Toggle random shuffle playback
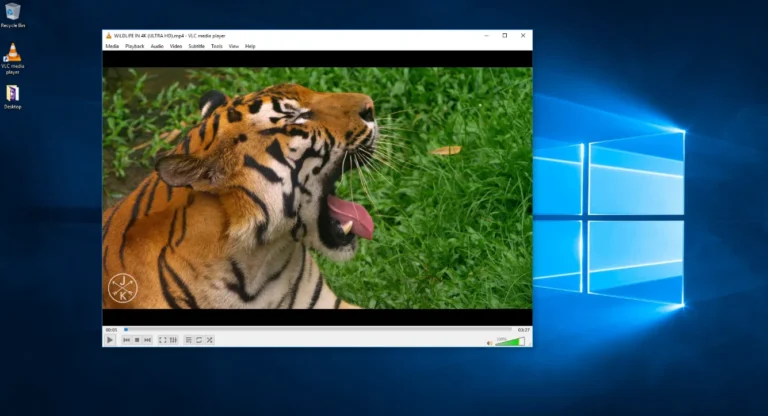This screenshot has width=768, height=416. pyautogui.click(x=210, y=340)
